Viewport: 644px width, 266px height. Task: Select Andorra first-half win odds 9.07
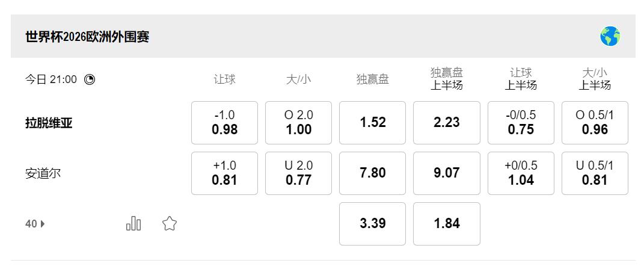[x=446, y=173]
